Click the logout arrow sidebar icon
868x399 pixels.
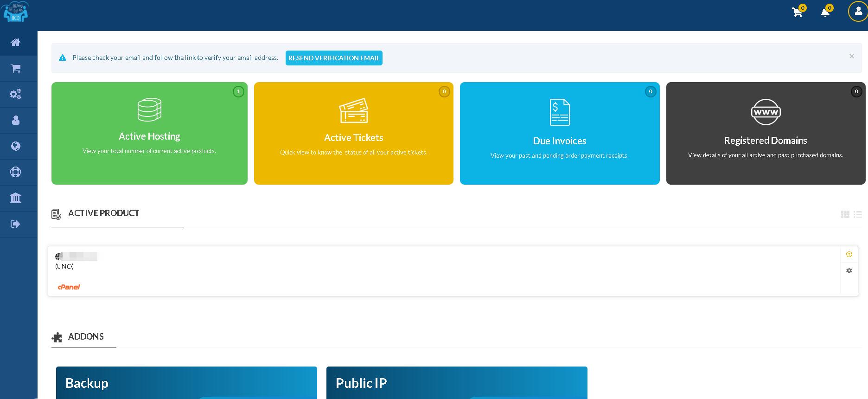15,225
